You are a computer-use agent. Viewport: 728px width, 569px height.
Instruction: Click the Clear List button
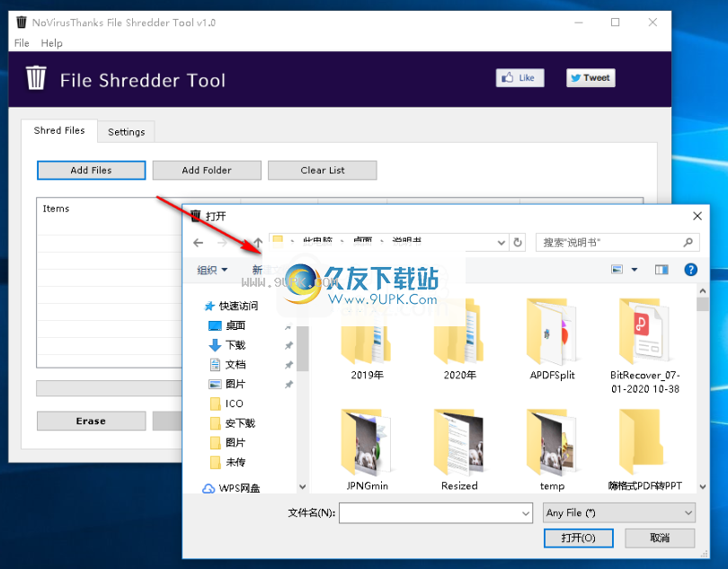tap(323, 170)
